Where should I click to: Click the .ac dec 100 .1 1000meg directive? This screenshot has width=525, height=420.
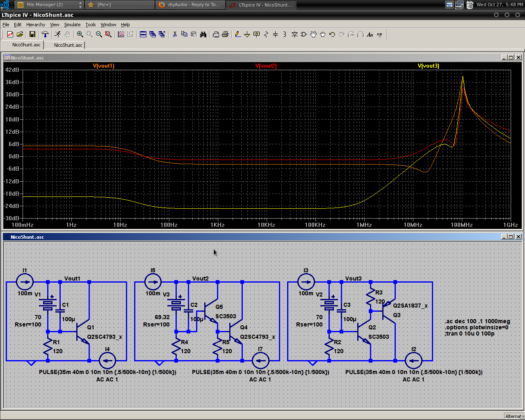pyautogui.click(x=477, y=322)
